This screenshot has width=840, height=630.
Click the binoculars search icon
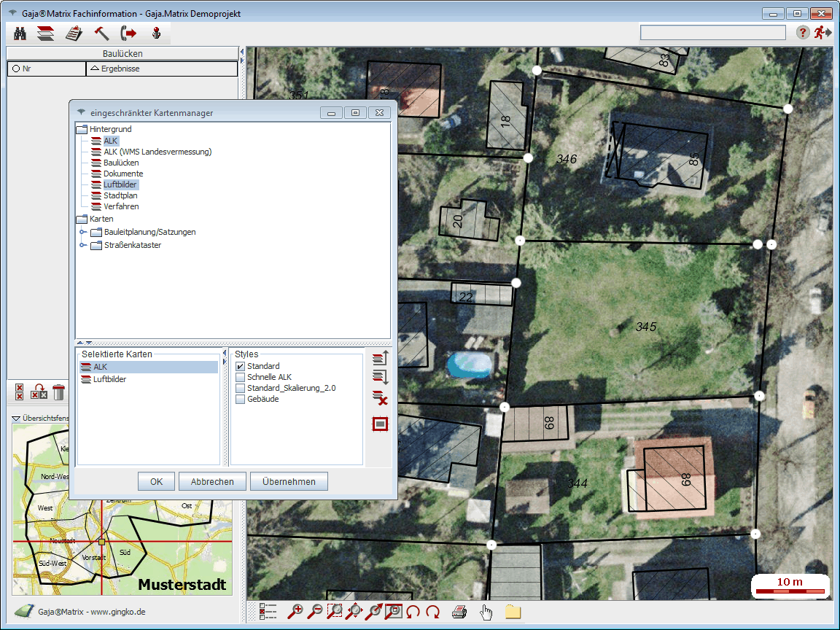[20, 33]
